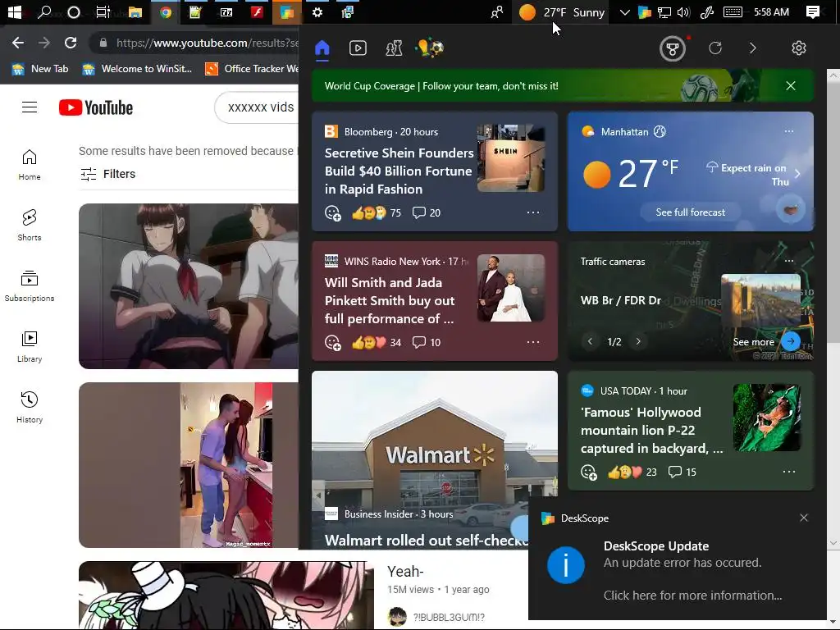Go to next traffic camera
840x630 pixels.
point(638,341)
